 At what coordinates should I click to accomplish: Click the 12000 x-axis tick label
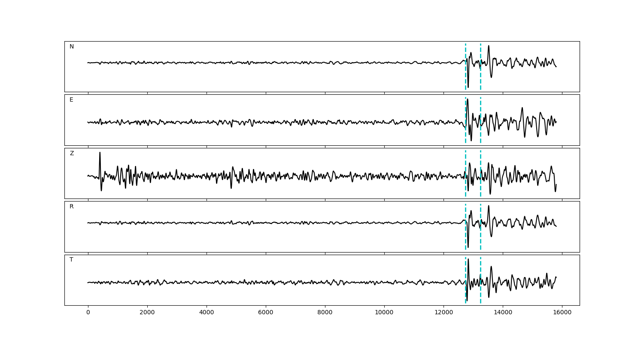[x=444, y=313]
